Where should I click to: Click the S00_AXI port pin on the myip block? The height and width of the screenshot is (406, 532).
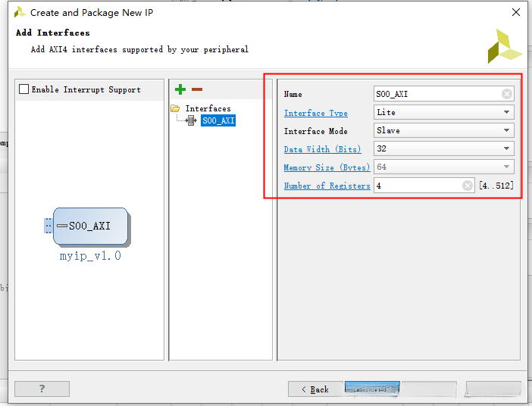tap(49, 226)
